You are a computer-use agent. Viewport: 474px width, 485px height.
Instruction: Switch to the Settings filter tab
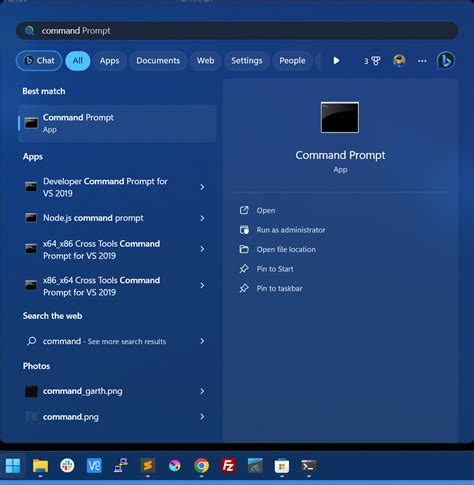click(x=247, y=61)
